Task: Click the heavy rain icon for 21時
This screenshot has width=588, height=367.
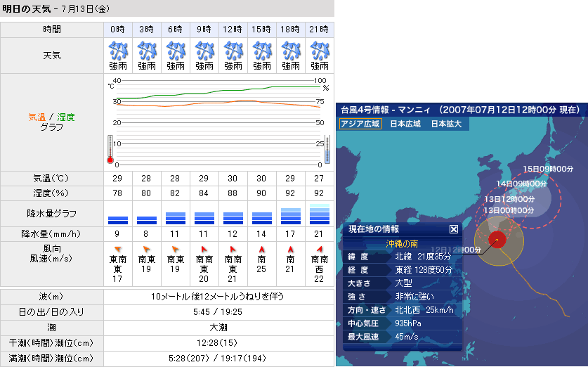Action: (320, 51)
